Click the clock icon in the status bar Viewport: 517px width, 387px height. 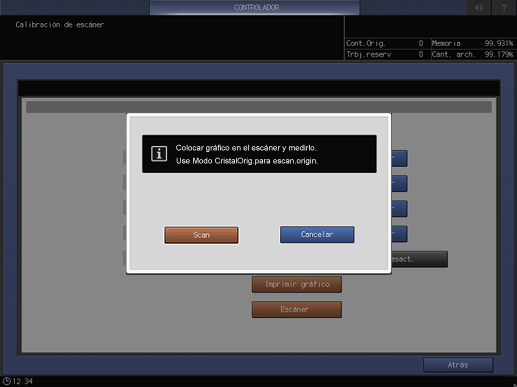point(7,381)
